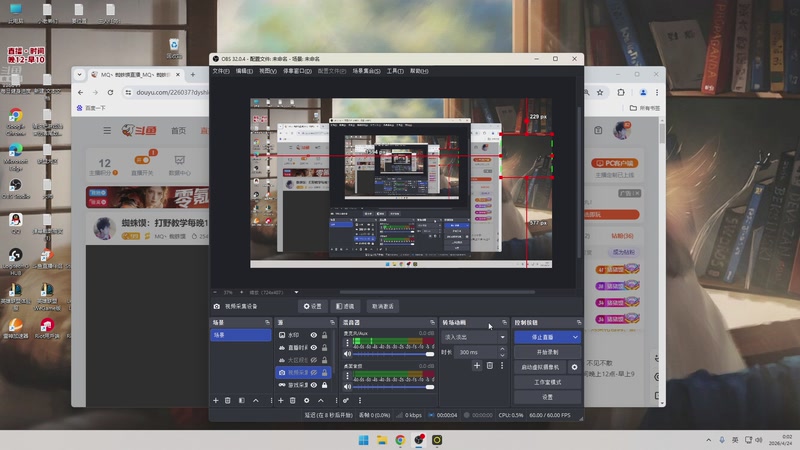
Task: Float the 场景 dock panel
Action: pos(267,322)
